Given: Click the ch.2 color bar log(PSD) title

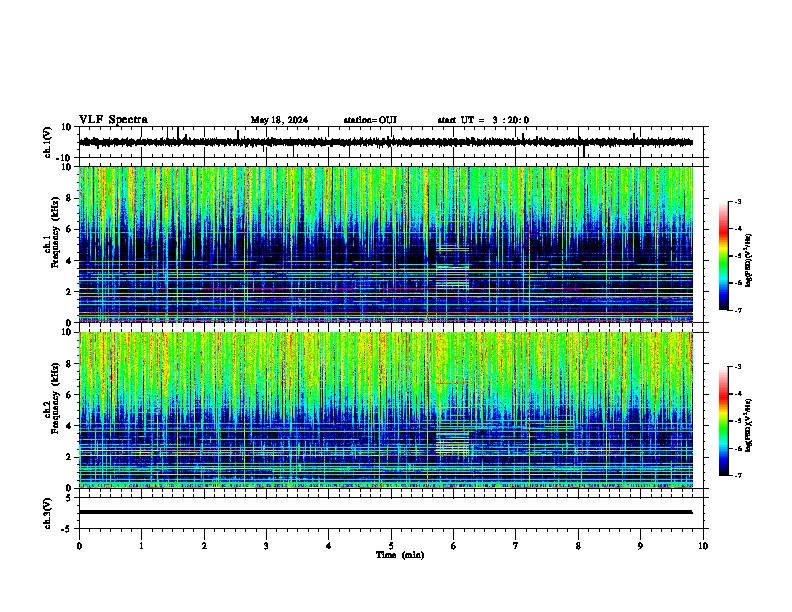Looking at the screenshot, I should click(x=749, y=425).
